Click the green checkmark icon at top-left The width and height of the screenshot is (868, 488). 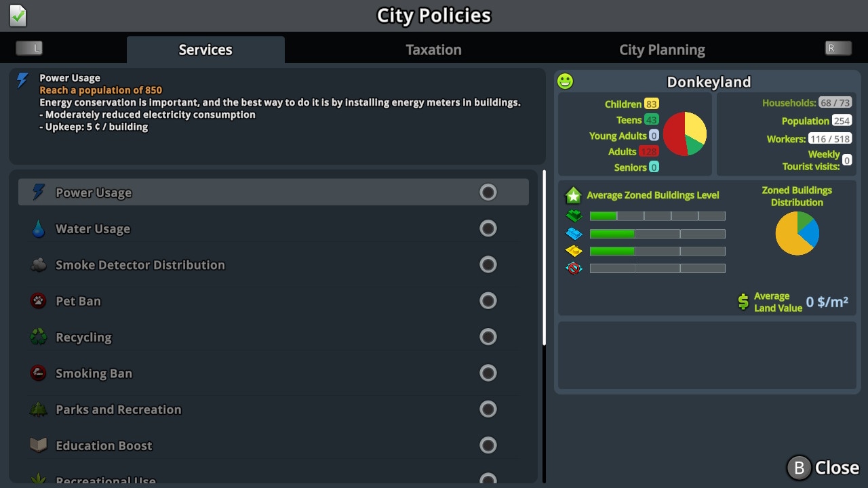coord(18,16)
